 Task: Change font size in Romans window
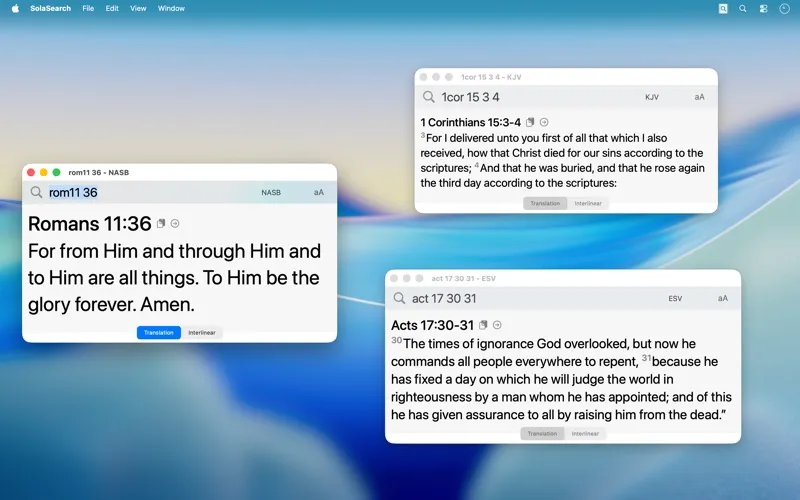(x=319, y=192)
